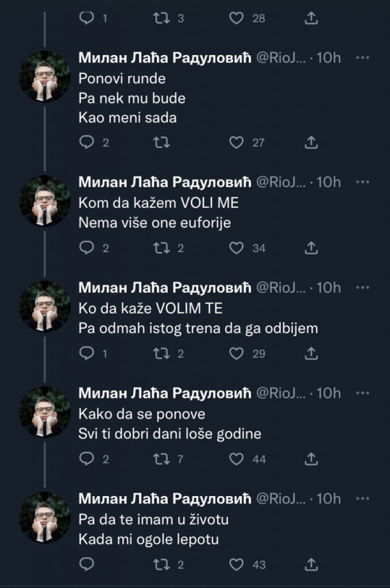Like the 'Kako da se ponove' tweet
The image size is (390, 588).
(x=236, y=459)
